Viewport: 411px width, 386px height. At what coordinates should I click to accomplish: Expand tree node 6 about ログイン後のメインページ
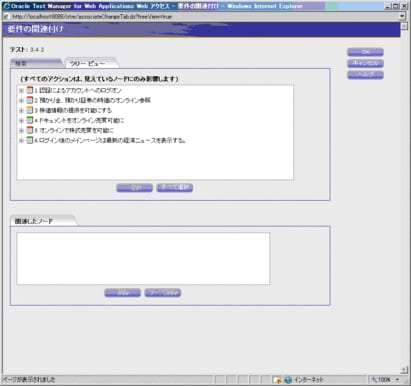click(21, 140)
